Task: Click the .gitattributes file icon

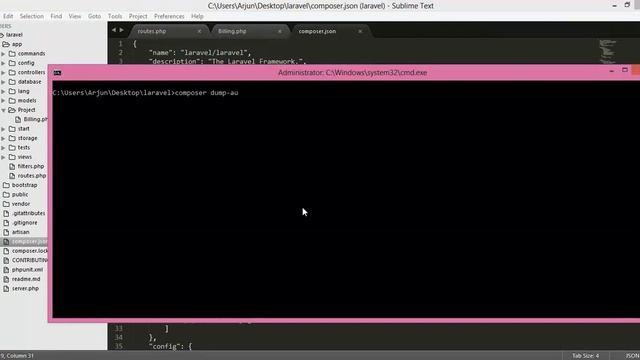Action: point(6,213)
